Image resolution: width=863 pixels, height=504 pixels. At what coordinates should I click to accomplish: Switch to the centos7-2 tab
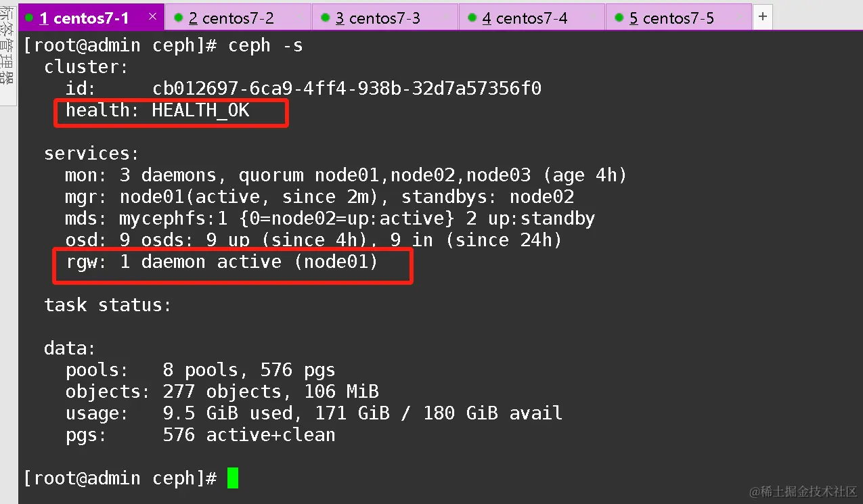(238, 18)
